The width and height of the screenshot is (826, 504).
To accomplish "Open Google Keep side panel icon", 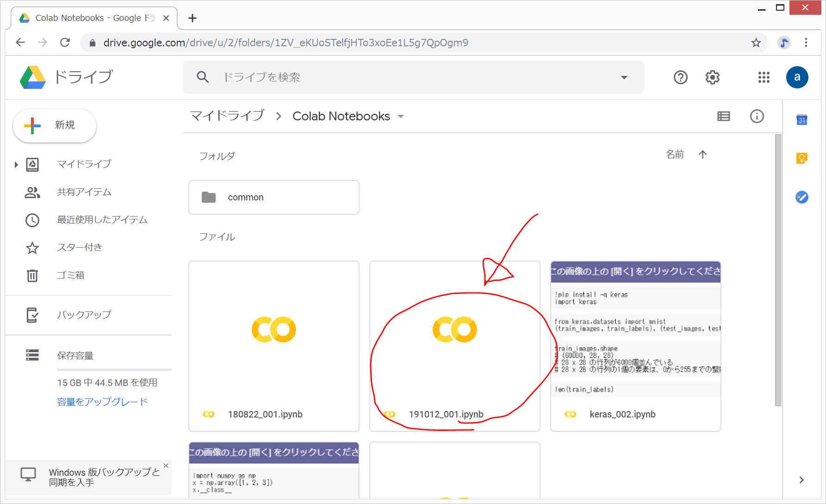I will coord(801,158).
